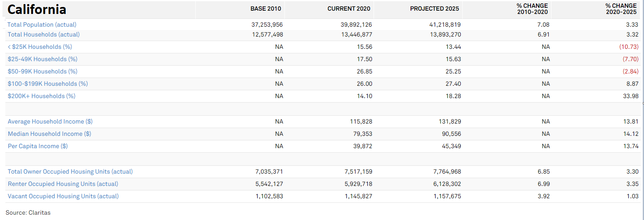This screenshot has height=220, width=644.
Task: Open Median Household Income ($) link
Action: click(49, 134)
